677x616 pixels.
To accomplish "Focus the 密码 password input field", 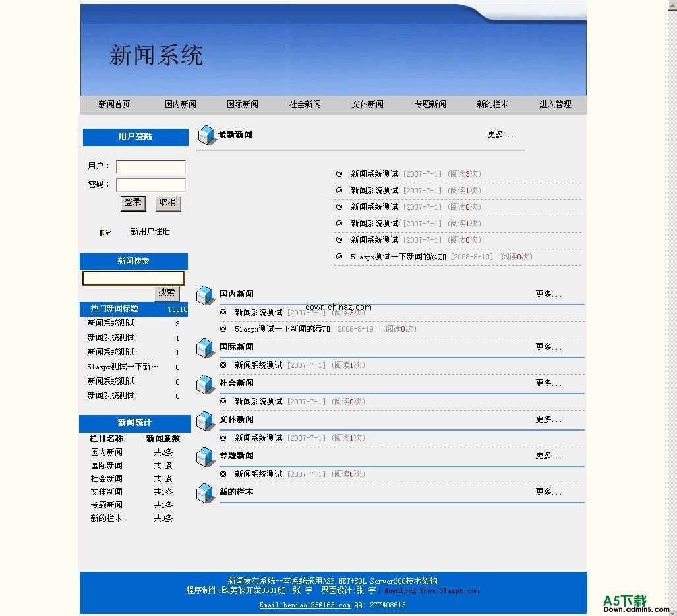I will 151,185.
